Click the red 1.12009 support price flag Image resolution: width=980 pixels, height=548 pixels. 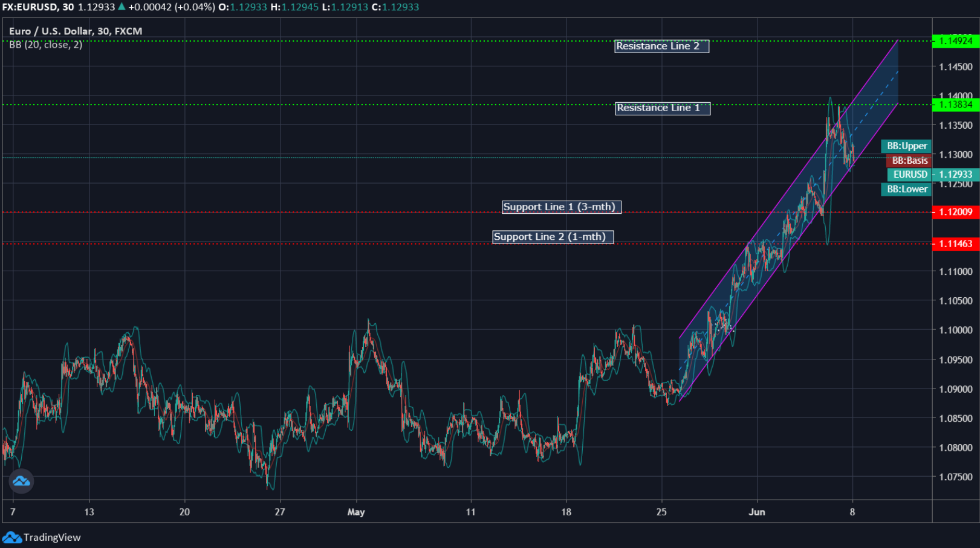pyautogui.click(x=957, y=212)
